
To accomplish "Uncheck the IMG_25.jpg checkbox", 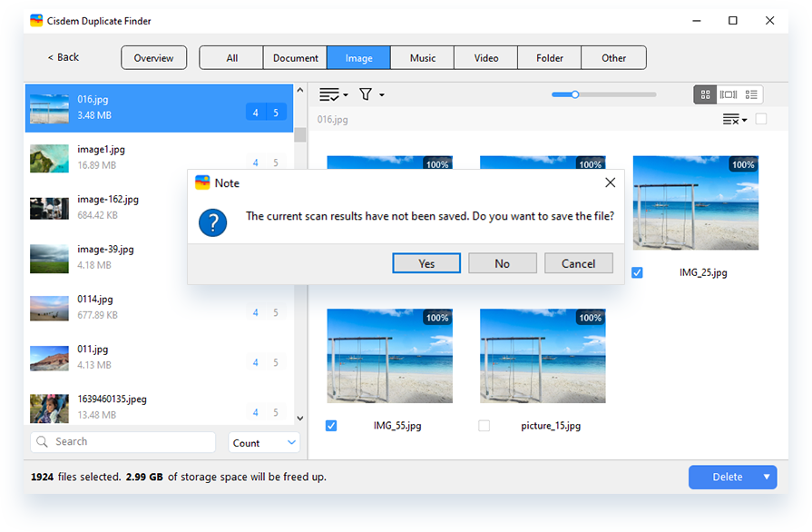I will 637,272.
